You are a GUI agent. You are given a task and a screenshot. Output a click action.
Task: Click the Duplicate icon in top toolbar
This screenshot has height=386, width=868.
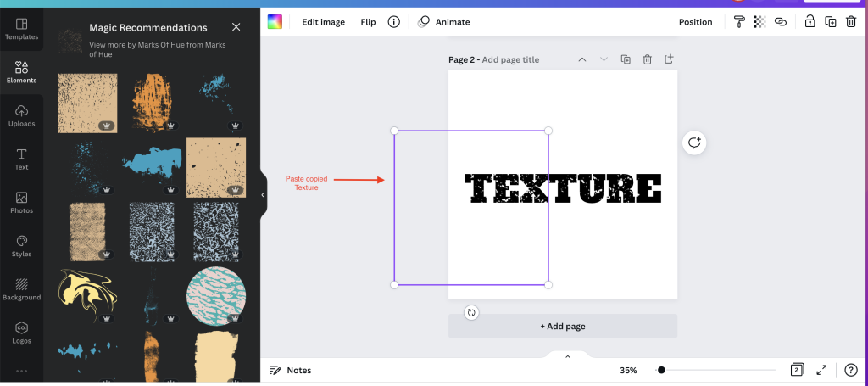(x=831, y=21)
